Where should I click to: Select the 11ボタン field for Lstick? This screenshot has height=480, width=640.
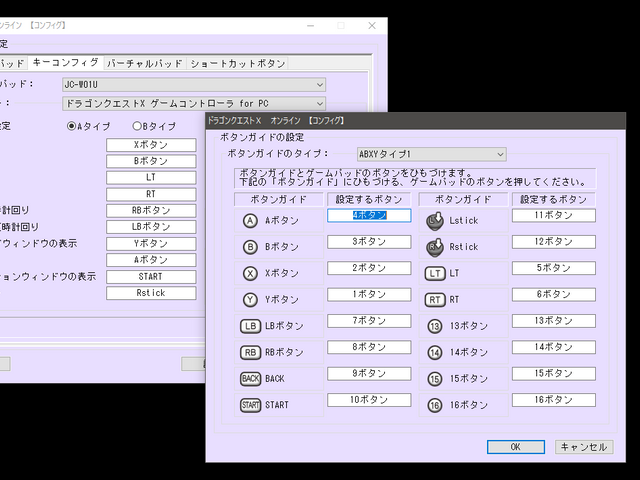point(554,216)
